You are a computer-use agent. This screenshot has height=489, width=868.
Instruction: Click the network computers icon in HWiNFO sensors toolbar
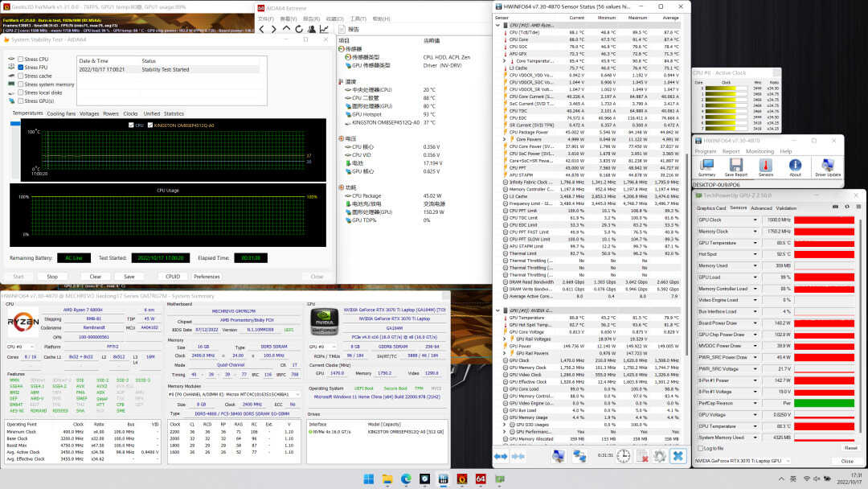point(579,456)
